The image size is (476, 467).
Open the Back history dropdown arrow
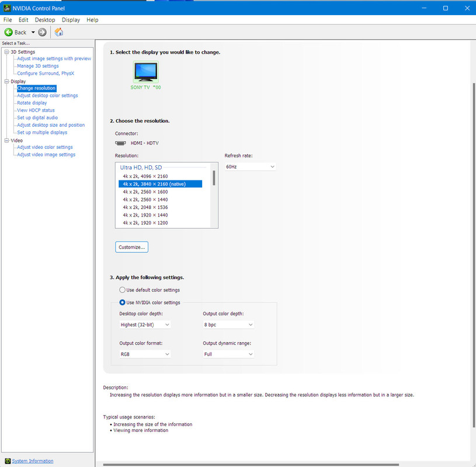coord(33,32)
